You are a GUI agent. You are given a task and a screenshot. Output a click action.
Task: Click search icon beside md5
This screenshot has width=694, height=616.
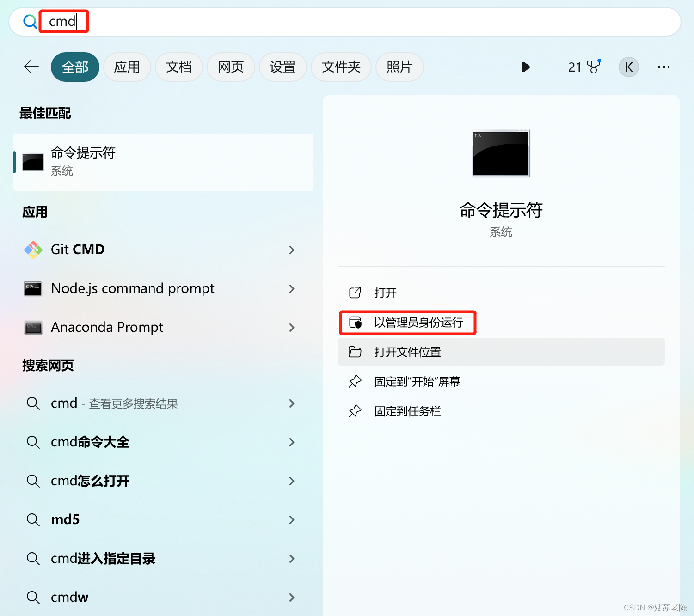click(x=33, y=520)
